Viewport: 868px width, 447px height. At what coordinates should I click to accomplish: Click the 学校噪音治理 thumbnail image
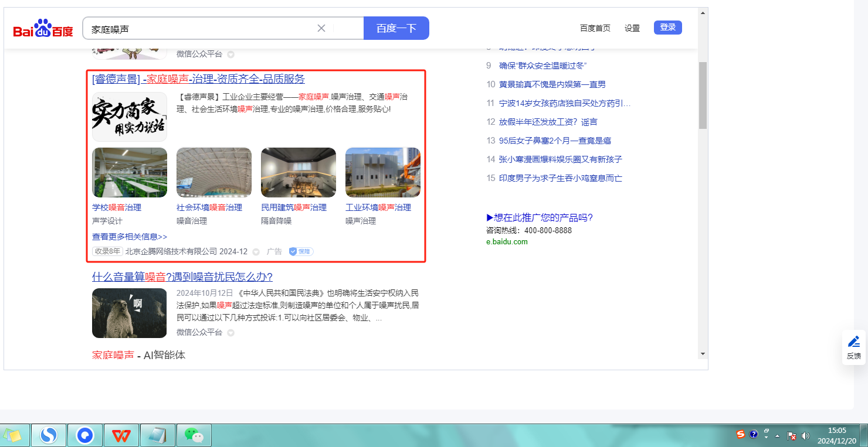pyautogui.click(x=130, y=172)
